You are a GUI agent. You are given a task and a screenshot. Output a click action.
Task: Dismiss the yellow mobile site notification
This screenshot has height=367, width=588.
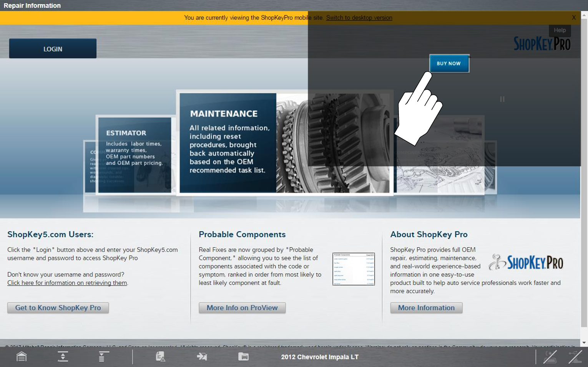pyautogui.click(x=574, y=18)
